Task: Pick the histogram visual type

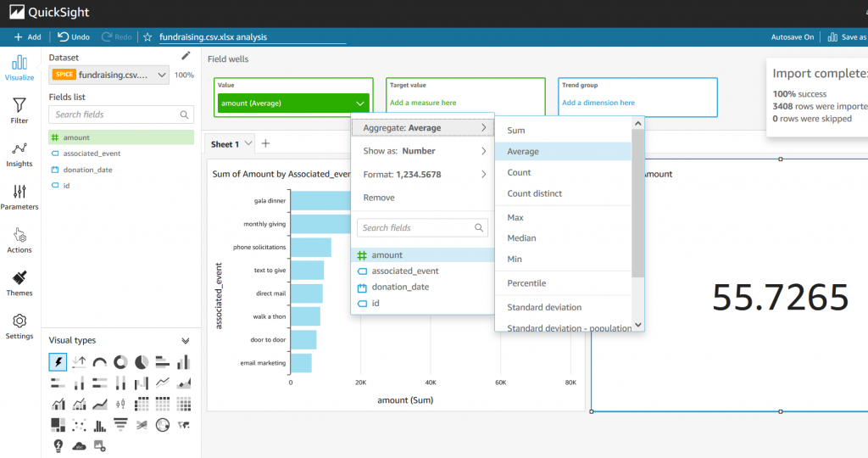Action: [100, 425]
